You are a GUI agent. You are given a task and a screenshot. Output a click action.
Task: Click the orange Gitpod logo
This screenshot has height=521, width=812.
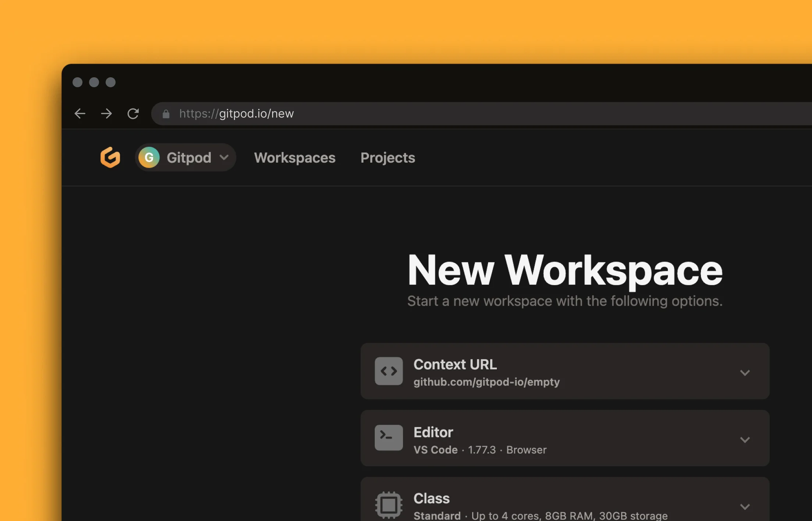click(110, 157)
